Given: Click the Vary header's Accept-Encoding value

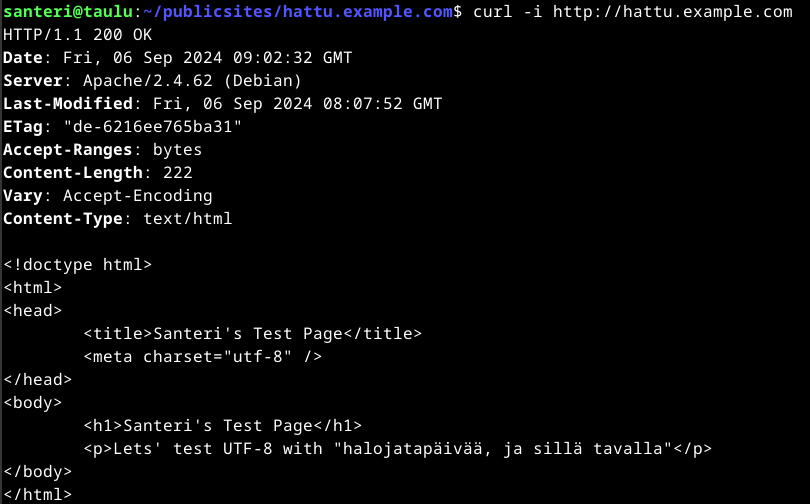Looking at the screenshot, I should (138, 196).
